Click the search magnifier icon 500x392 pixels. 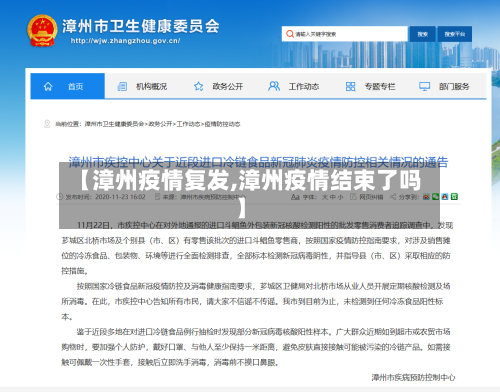(290, 34)
